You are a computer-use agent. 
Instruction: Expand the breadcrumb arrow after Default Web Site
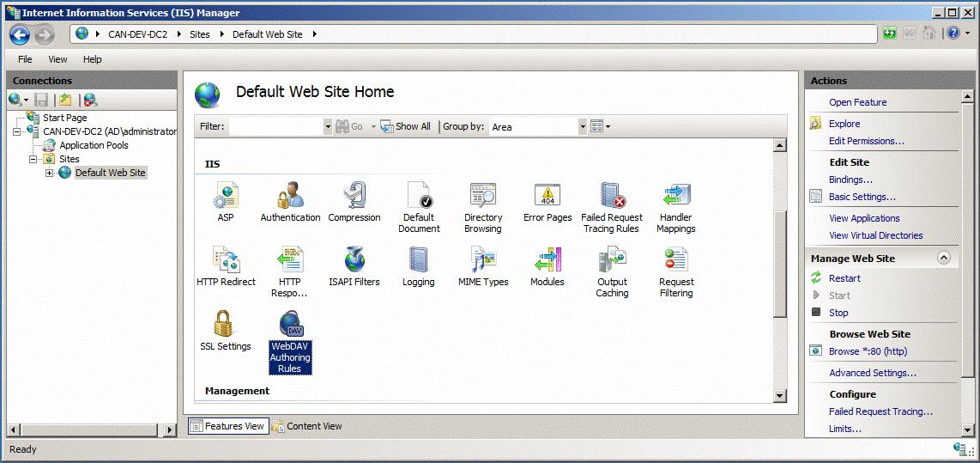314,34
